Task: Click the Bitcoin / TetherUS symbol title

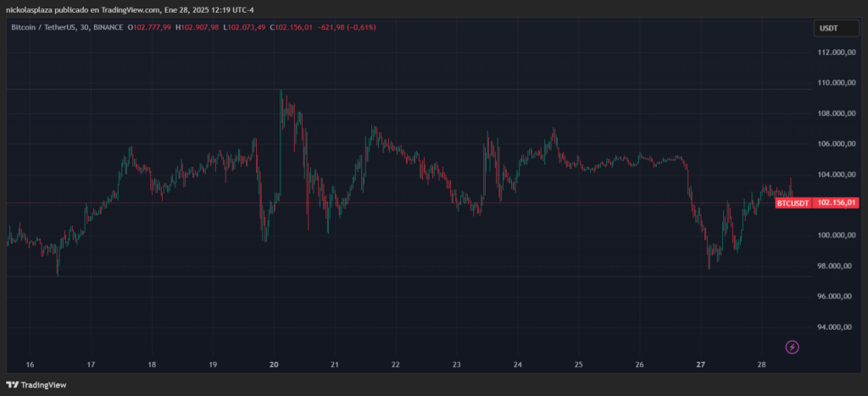Action: [x=67, y=27]
